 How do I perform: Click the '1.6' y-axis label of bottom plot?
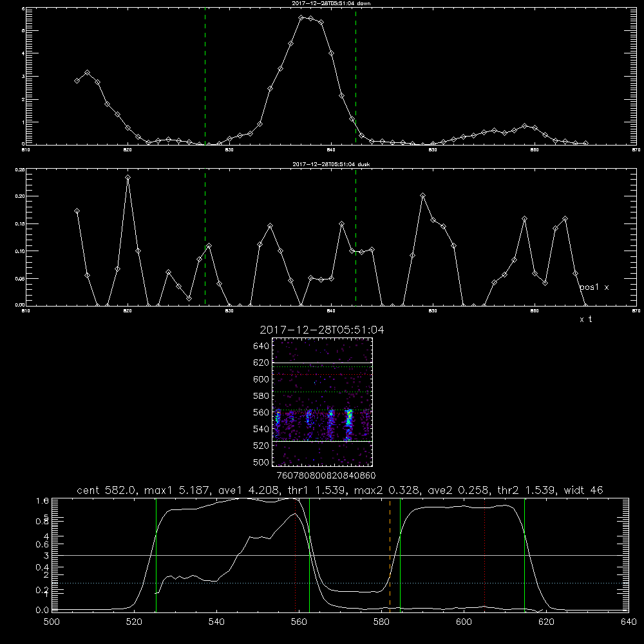click(43, 500)
